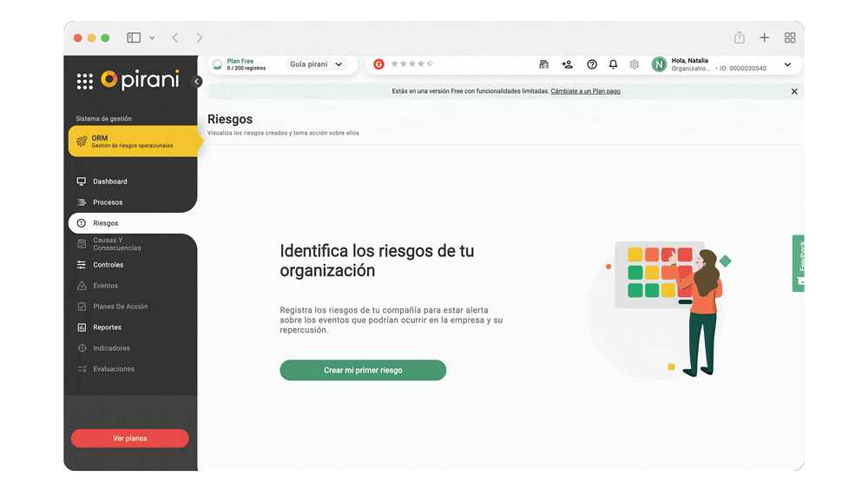This screenshot has width=868, height=489.
Task: Expand the Guía pirani dropdown
Action: coord(317,64)
